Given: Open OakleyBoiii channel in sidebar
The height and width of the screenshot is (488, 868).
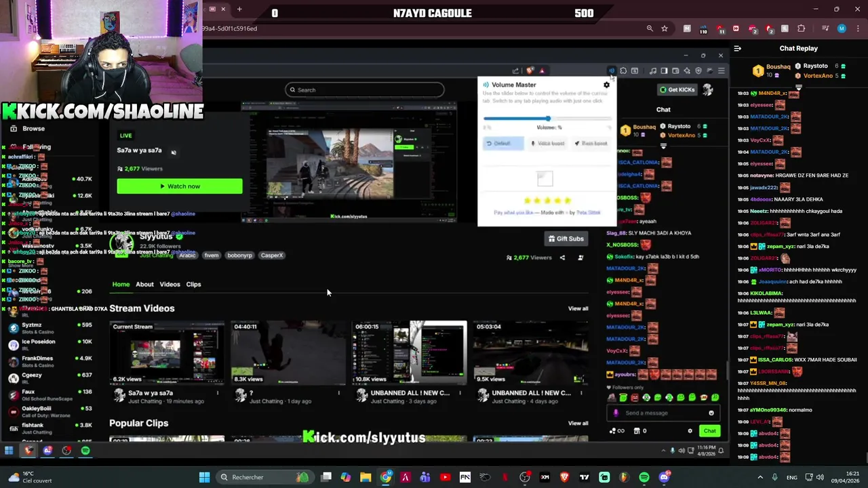Looking at the screenshot, I should (x=51, y=411).
